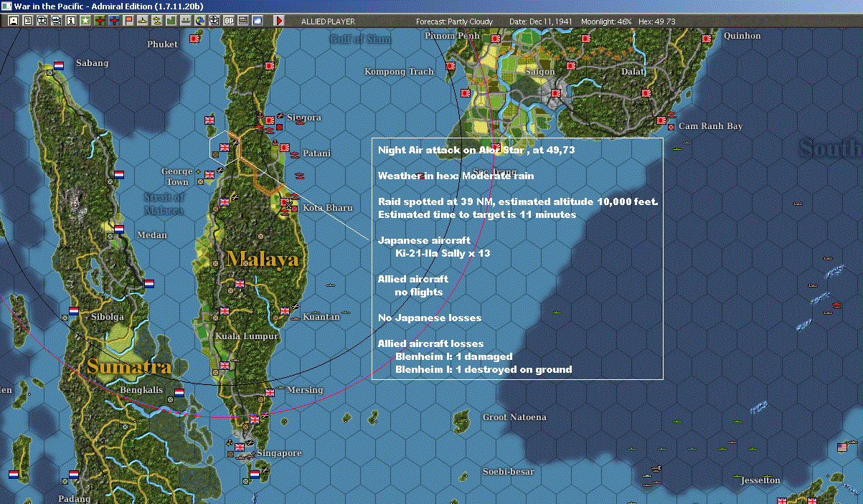Click the Strait of Malacca label
Viewport: 863px width, 504px height.
pos(164,204)
